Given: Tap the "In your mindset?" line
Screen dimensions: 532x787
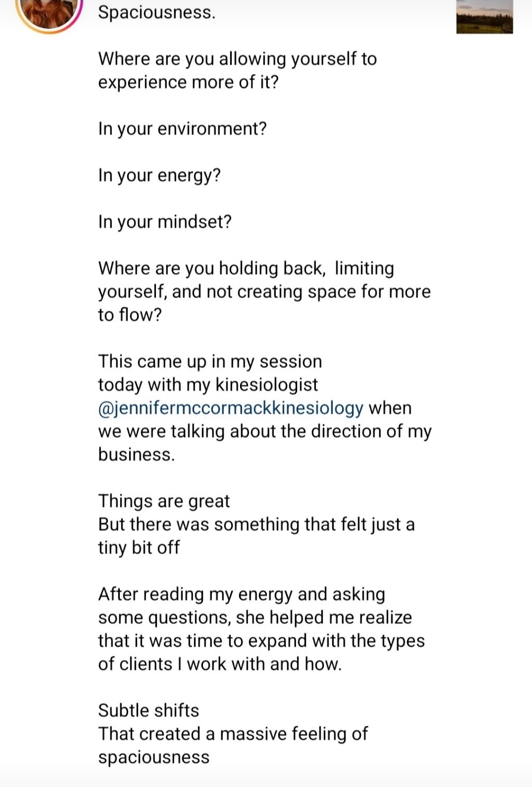Looking at the screenshot, I should (x=164, y=222).
